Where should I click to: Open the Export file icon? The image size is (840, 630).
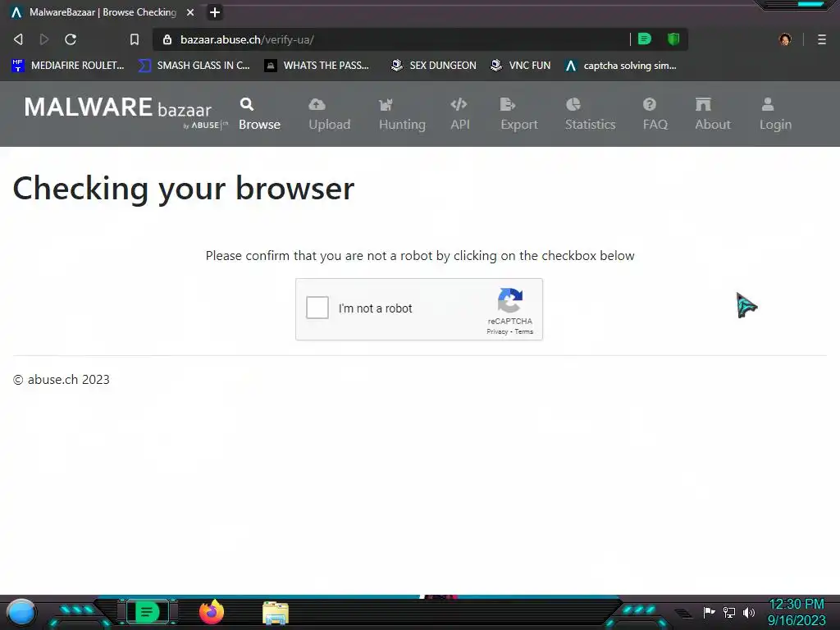(507, 104)
